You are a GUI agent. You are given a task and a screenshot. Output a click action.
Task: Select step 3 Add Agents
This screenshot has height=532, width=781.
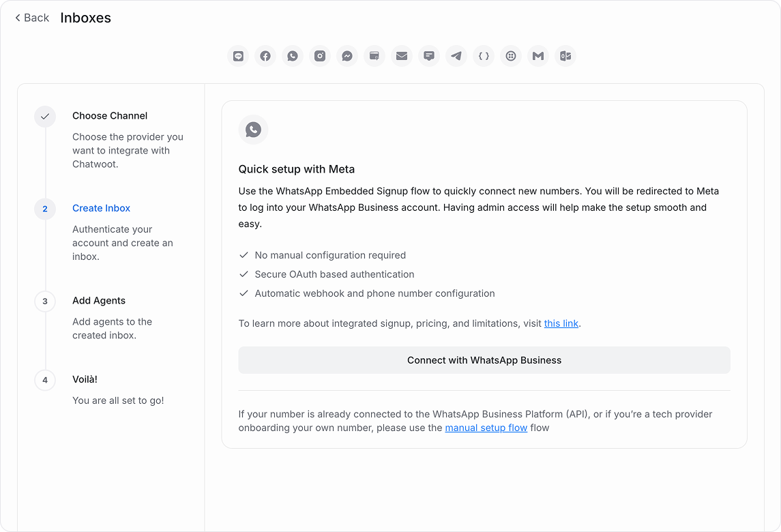[x=99, y=301]
